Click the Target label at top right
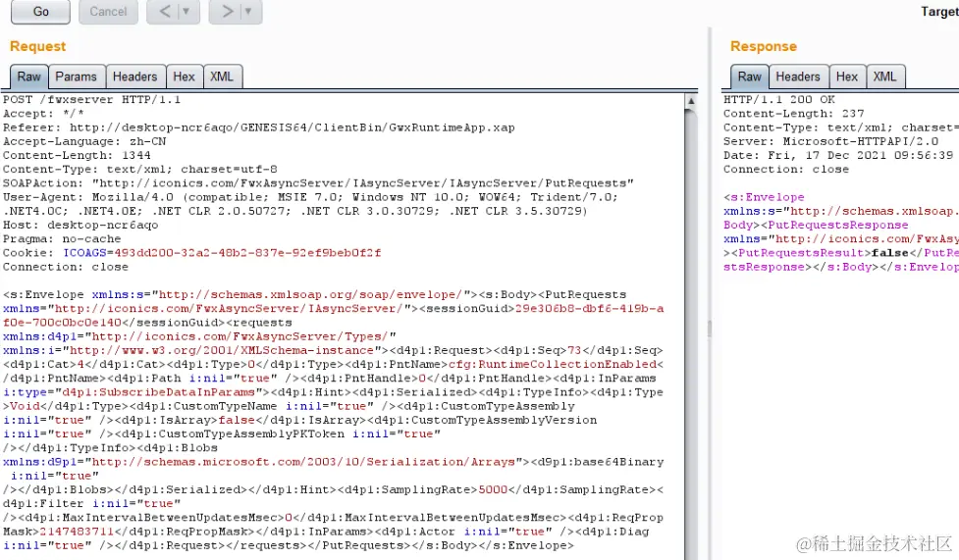This screenshot has width=959, height=560. click(x=940, y=12)
